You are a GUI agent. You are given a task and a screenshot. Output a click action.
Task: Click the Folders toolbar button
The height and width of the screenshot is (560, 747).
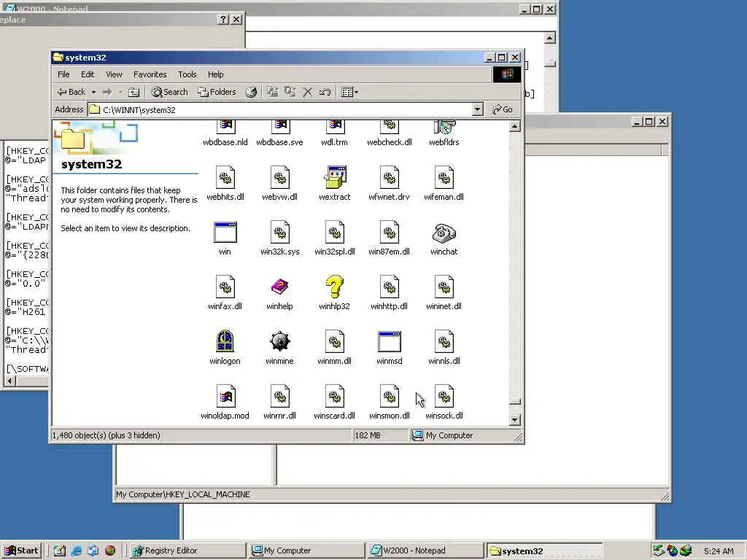click(217, 92)
